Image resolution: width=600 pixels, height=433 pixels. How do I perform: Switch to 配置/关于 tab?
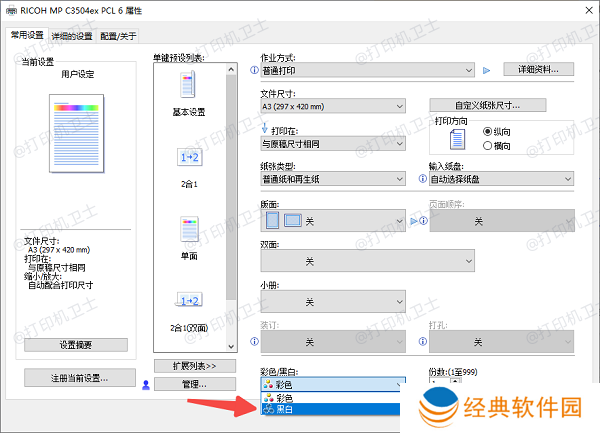coord(118,36)
